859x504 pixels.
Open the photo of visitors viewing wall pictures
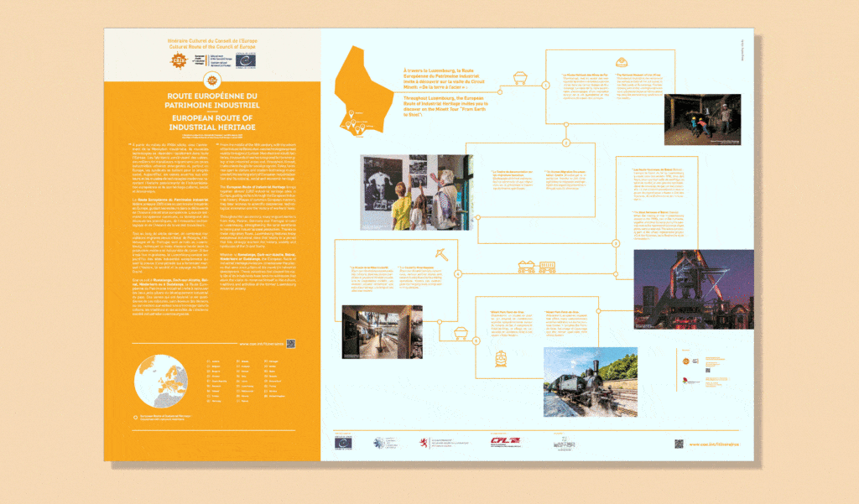tap(416, 192)
